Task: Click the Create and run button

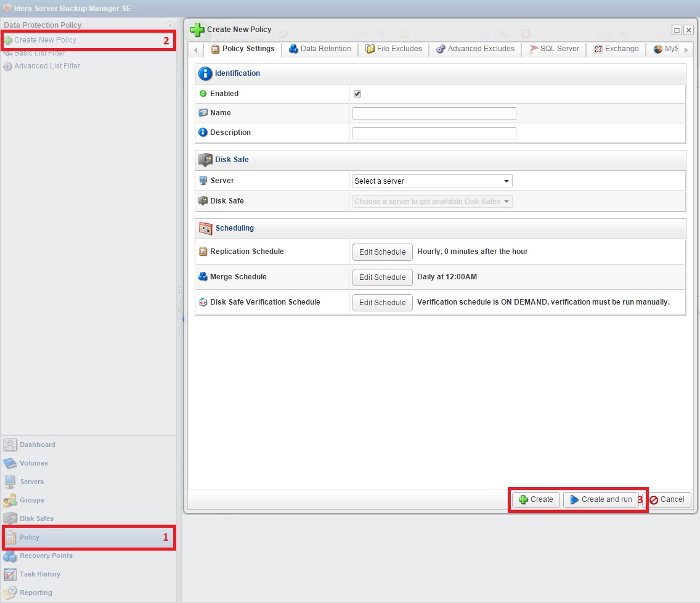Action: tap(601, 499)
